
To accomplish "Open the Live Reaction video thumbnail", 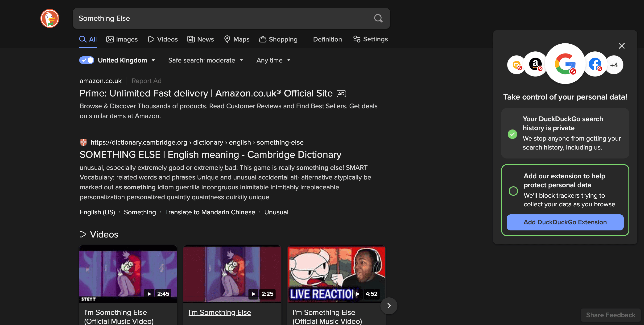I will (336, 274).
